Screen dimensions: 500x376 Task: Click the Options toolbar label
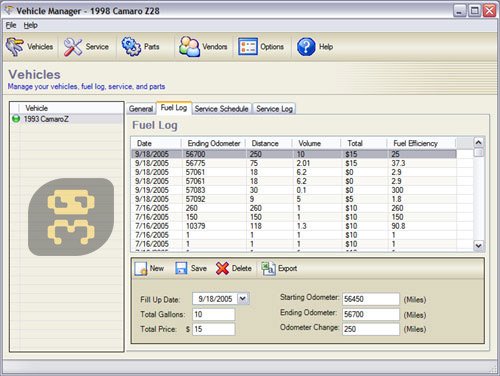pos(272,47)
